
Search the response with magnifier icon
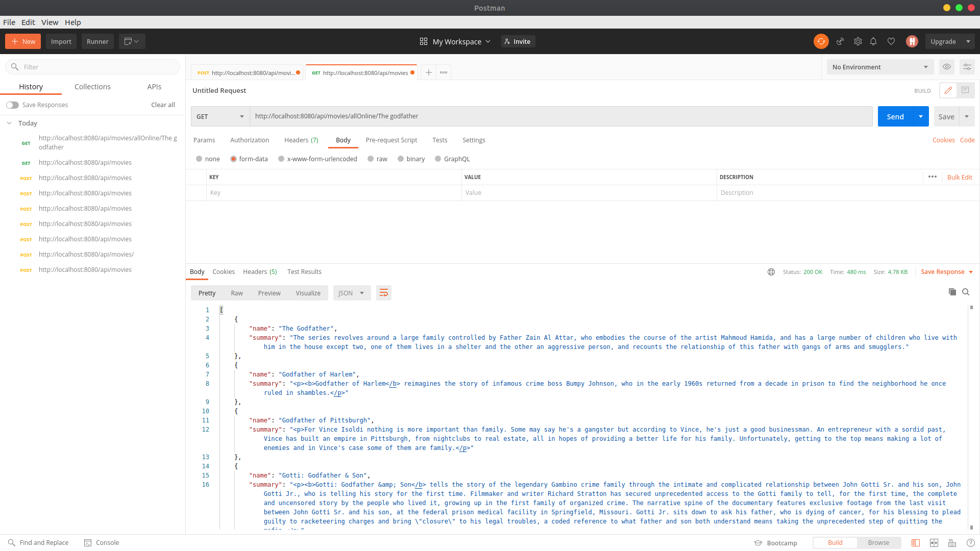pos(966,292)
